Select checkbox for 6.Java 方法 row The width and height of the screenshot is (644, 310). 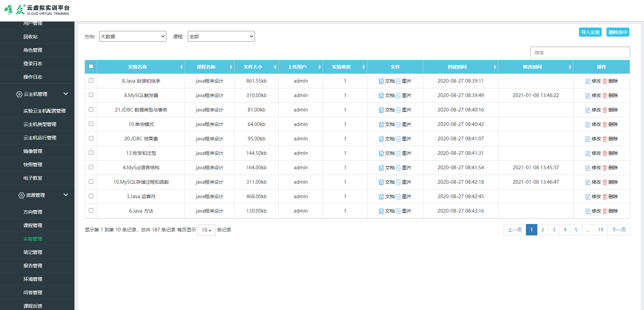click(91, 211)
